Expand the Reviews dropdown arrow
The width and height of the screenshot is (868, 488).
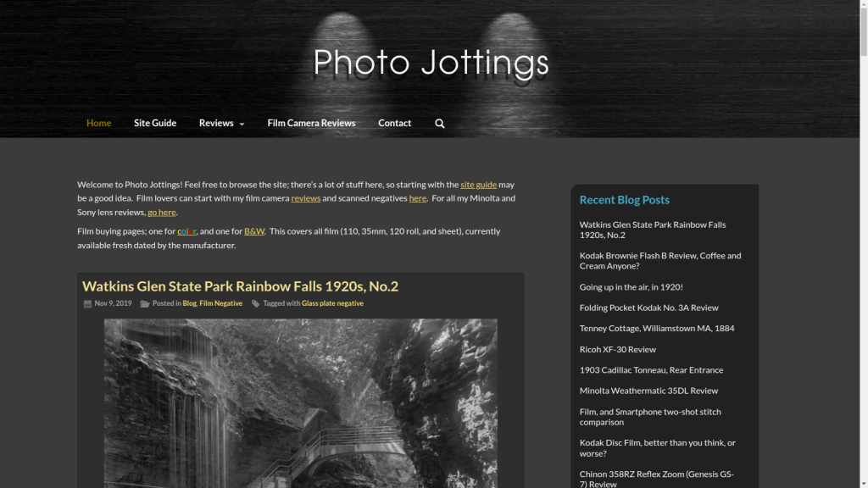click(x=242, y=124)
